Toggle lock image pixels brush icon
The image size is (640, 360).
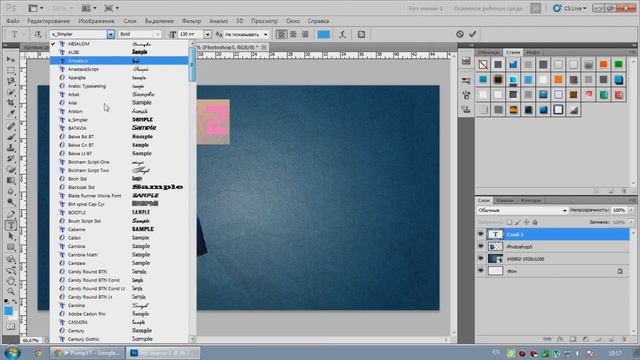point(518,222)
